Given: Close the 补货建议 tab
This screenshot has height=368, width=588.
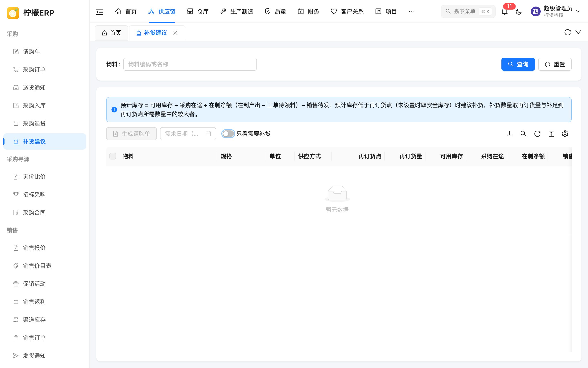Looking at the screenshot, I should coord(175,33).
